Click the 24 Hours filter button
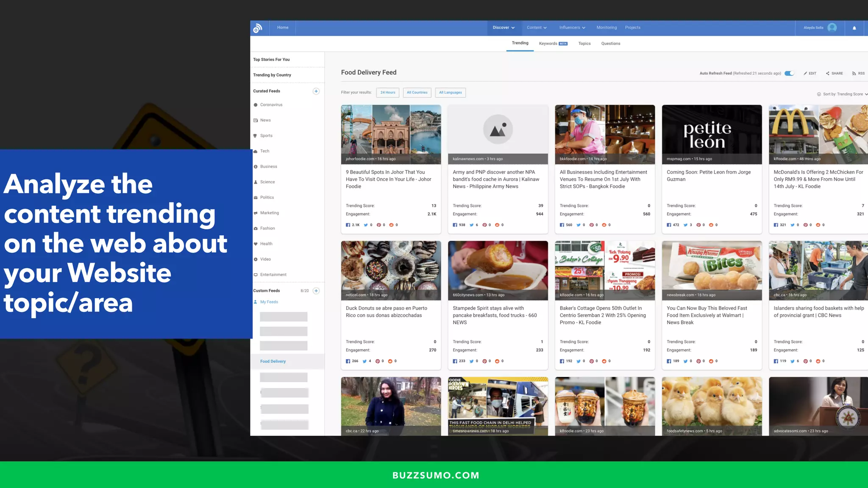 [x=387, y=92]
